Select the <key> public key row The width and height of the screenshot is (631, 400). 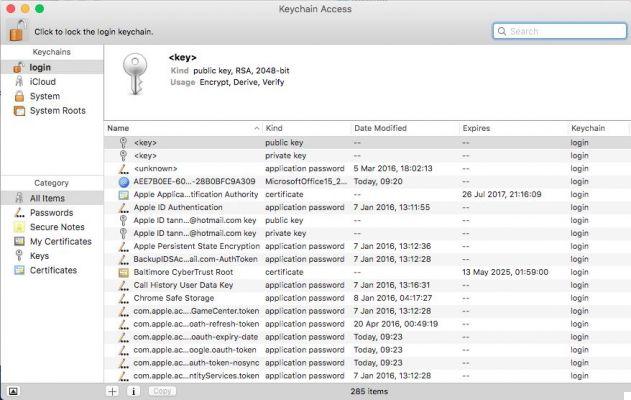tap(367, 142)
